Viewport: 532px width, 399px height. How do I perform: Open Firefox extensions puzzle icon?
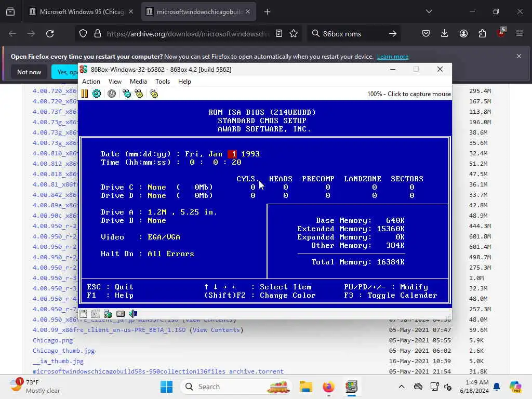point(482,34)
